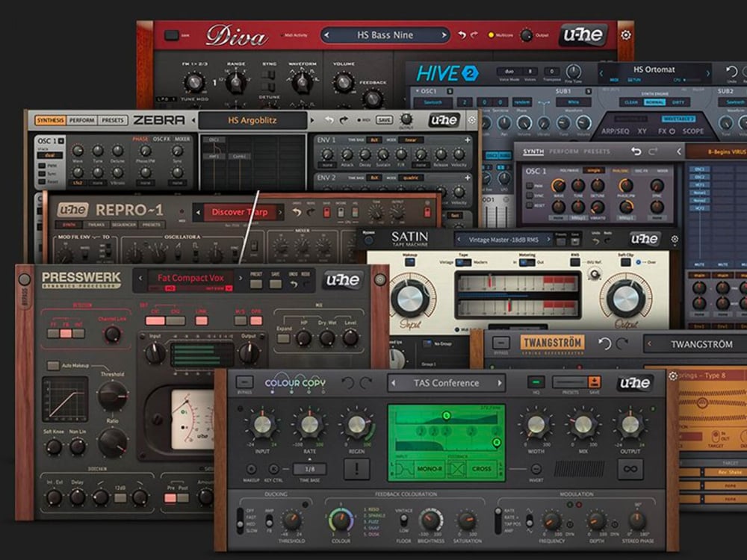Click the infinity freeze button in Colour Copy
Viewport: 747px width, 560px height.
[630, 469]
